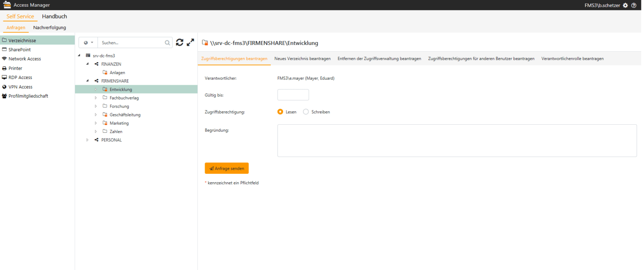Expand the tree view to fullscreen
This screenshot has height=270, width=644.
pos(190,42)
